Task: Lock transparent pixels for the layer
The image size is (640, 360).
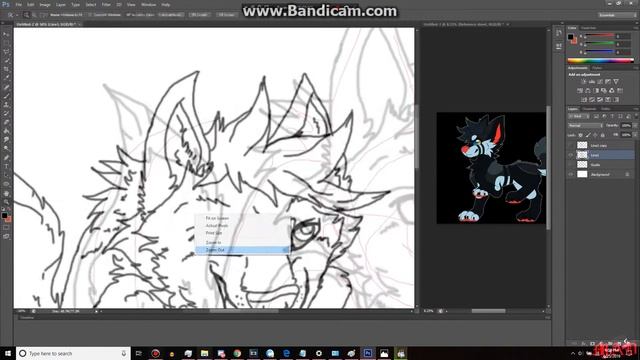Action: click(x=580, y=135)
